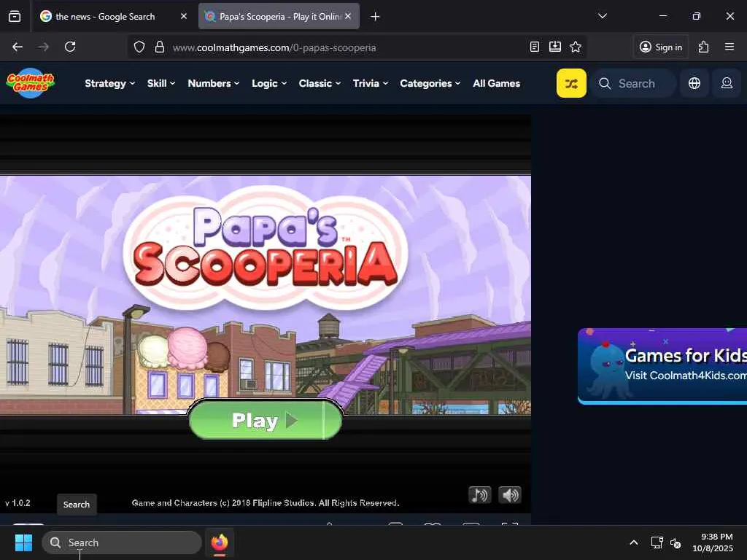The height and width of the screenshot is (560, 747).
Task: Toggle the game sound effects speaker
Action: (x=510, y=495)
